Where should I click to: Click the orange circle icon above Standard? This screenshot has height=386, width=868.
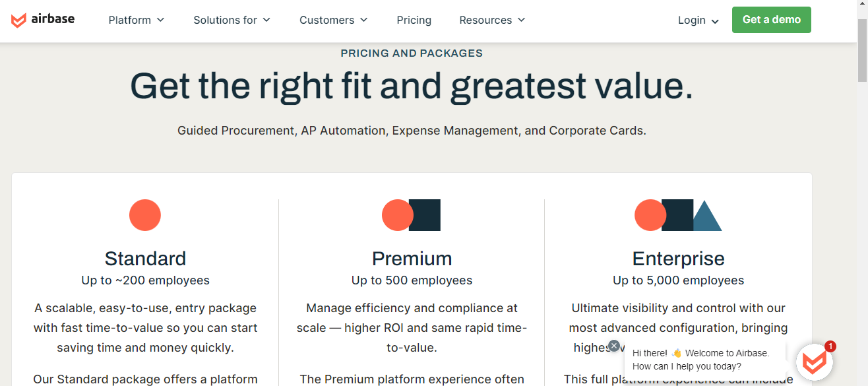tap(145, 215)
